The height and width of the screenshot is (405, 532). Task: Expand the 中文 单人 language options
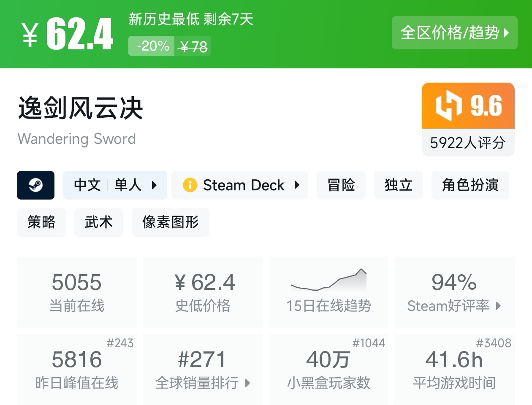(115, 185)
